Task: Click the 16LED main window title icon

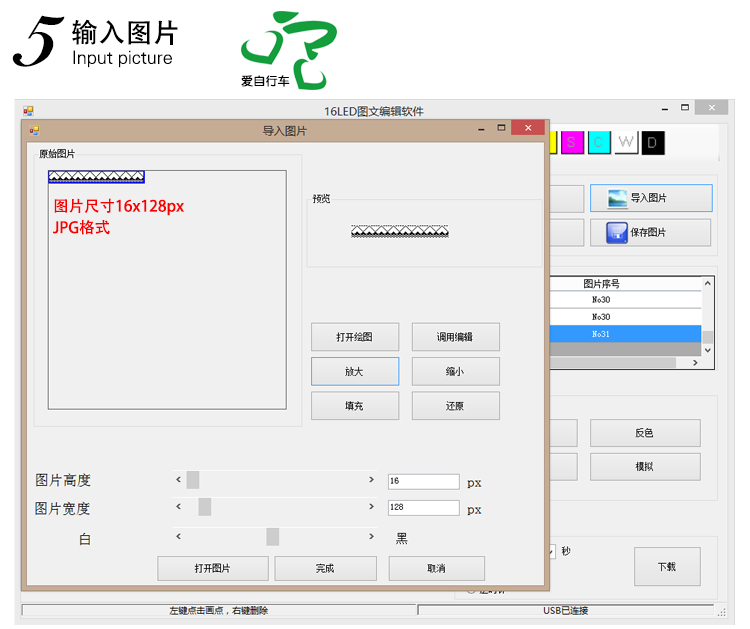Action: (28, 111)
